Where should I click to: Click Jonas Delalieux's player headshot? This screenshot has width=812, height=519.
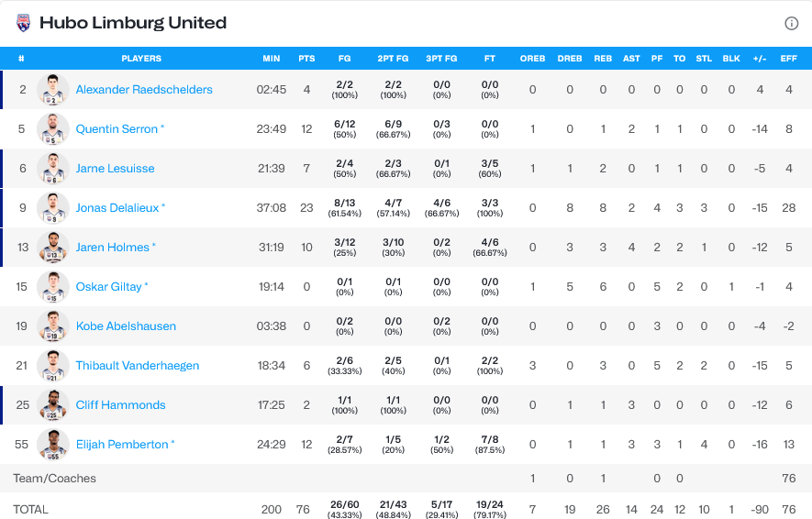(53, 208)
